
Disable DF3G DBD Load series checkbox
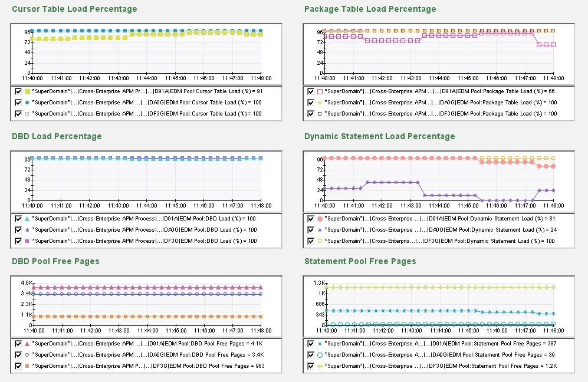(18, 241)
